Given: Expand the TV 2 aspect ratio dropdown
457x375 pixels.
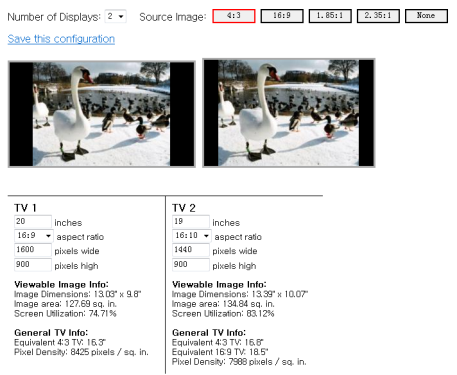Looking at the screenshot, I should click(192, 236).
